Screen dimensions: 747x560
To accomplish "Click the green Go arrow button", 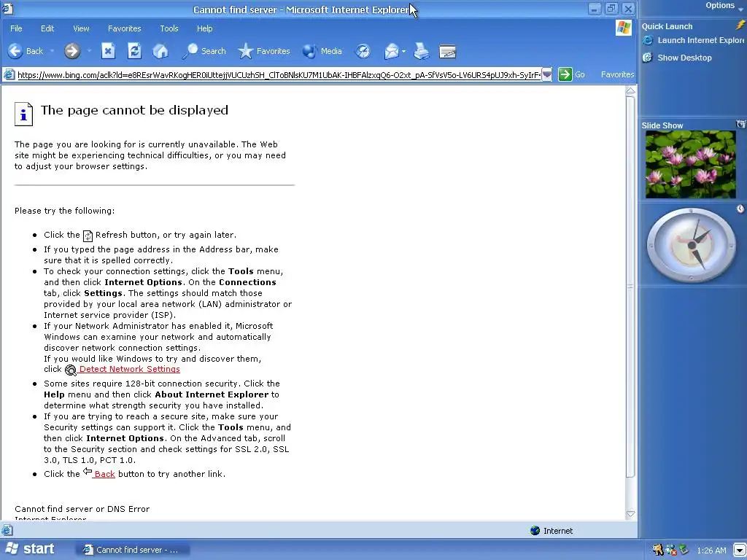I will pyautogui.click(x=565, y=74).
